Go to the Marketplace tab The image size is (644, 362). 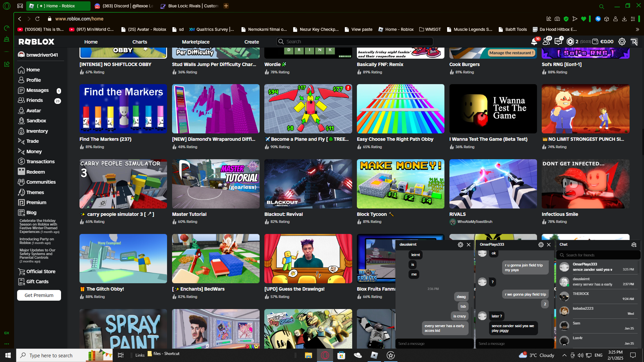point(196,42)
